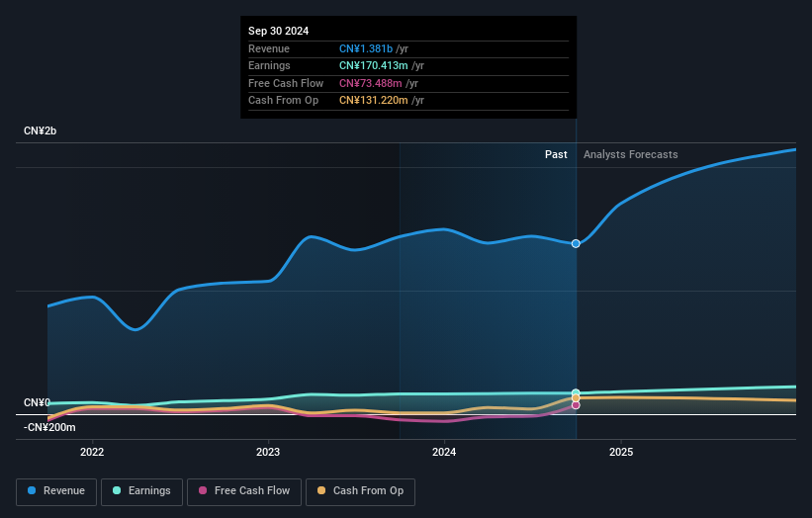Image resolution: width=812 pixels, height=518 pixels.
Task: Click the Cash From Op label in tooltip
Action: point(283,101)
